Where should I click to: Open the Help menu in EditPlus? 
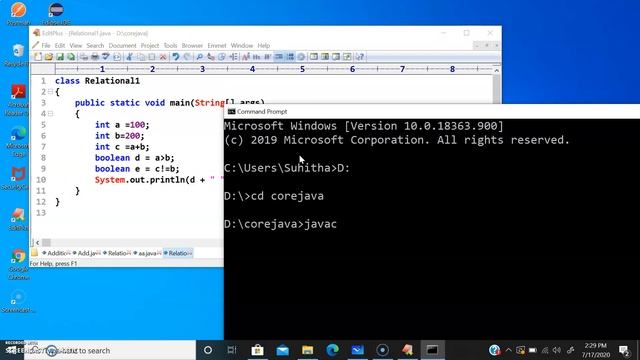coord(264,45)
